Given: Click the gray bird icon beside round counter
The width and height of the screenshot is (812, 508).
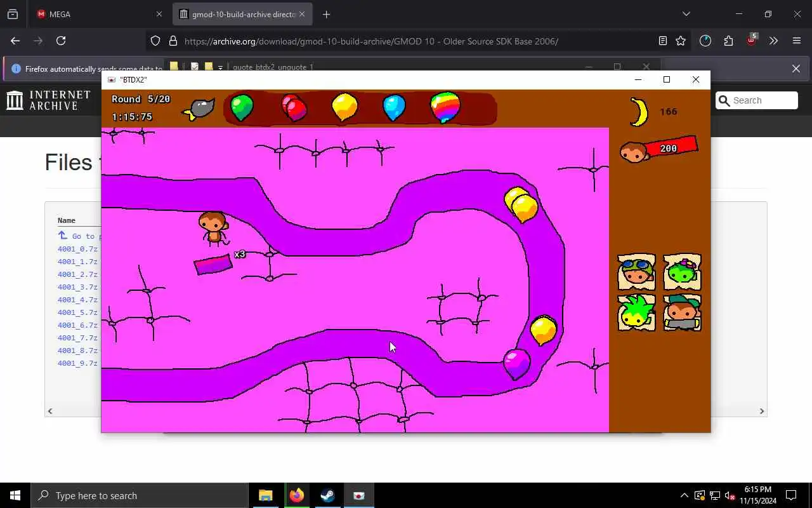Looking at the screenshot, I should (199, 109).
